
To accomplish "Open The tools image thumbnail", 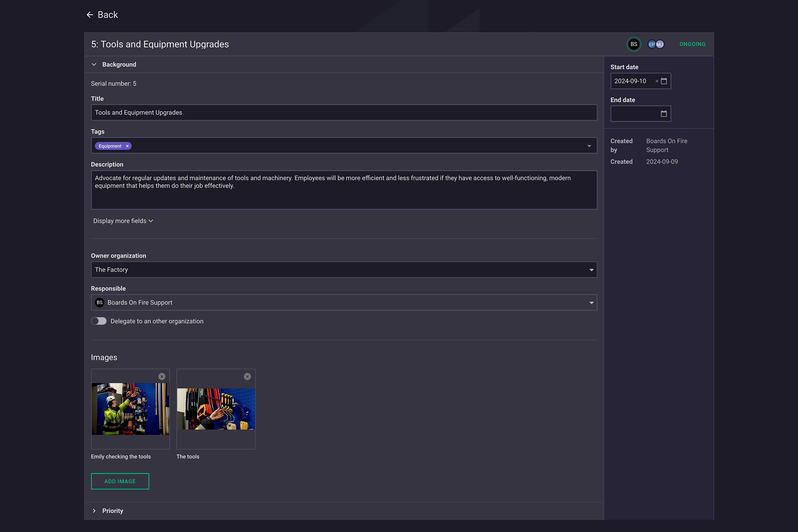I will coord(216,409).
